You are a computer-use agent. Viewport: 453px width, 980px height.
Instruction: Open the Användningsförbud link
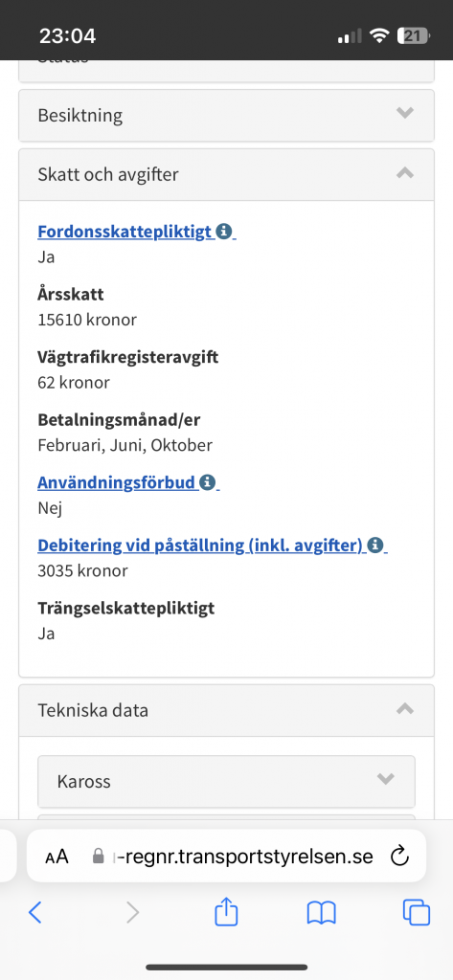(117, 482)
